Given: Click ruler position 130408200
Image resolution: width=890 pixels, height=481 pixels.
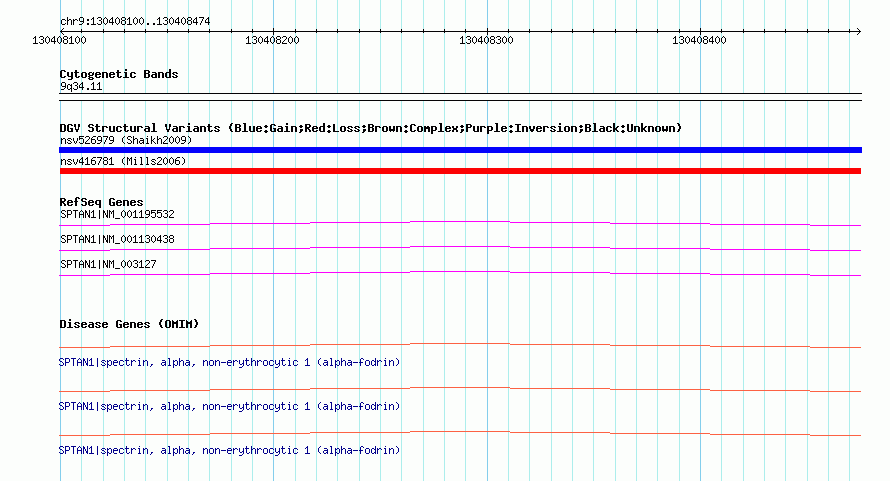Looking at the screenshot, I should coord(272,40).
